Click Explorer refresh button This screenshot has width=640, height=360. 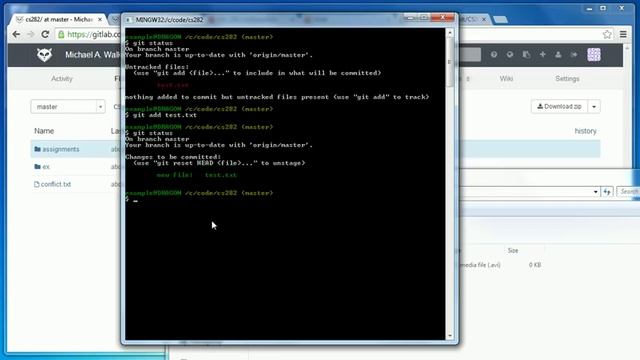(x=607, y=192)
